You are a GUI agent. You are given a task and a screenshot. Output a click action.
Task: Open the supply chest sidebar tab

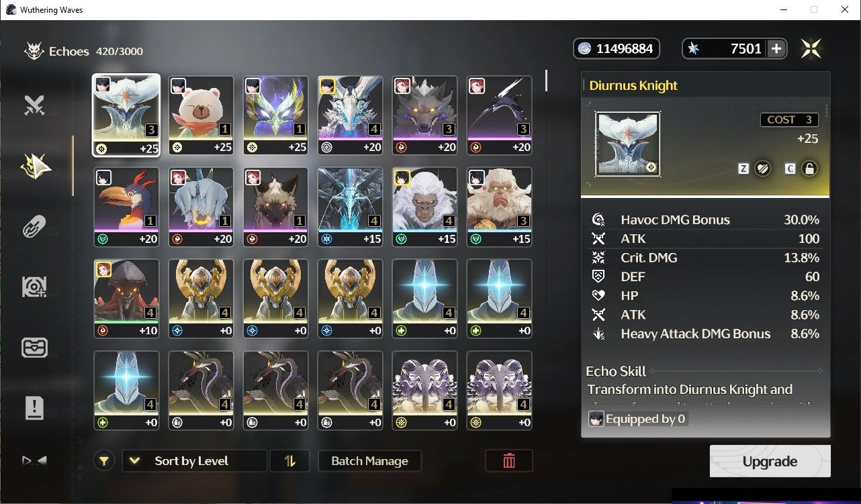click(34, 347)
